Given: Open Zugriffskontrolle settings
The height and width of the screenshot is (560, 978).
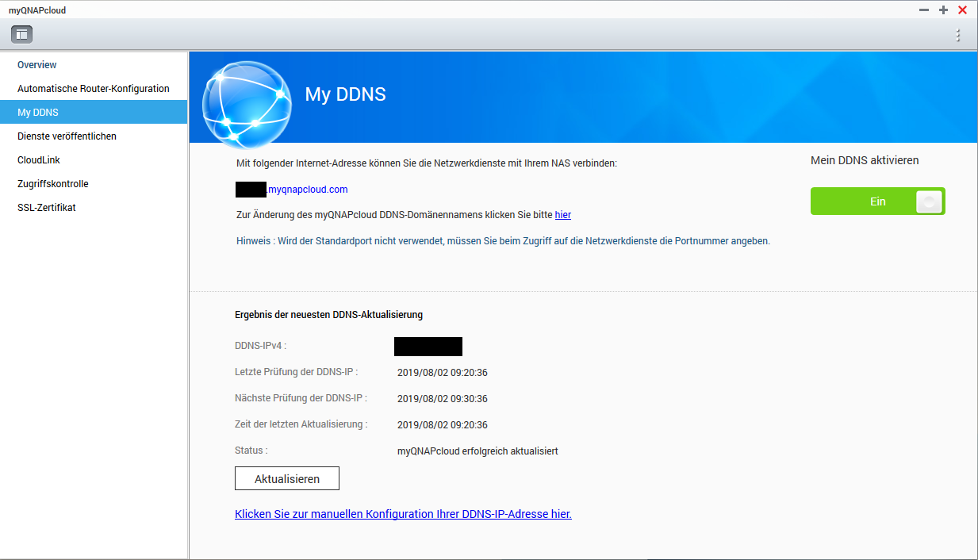Looking at the screenshot, I should coord(53,184).
